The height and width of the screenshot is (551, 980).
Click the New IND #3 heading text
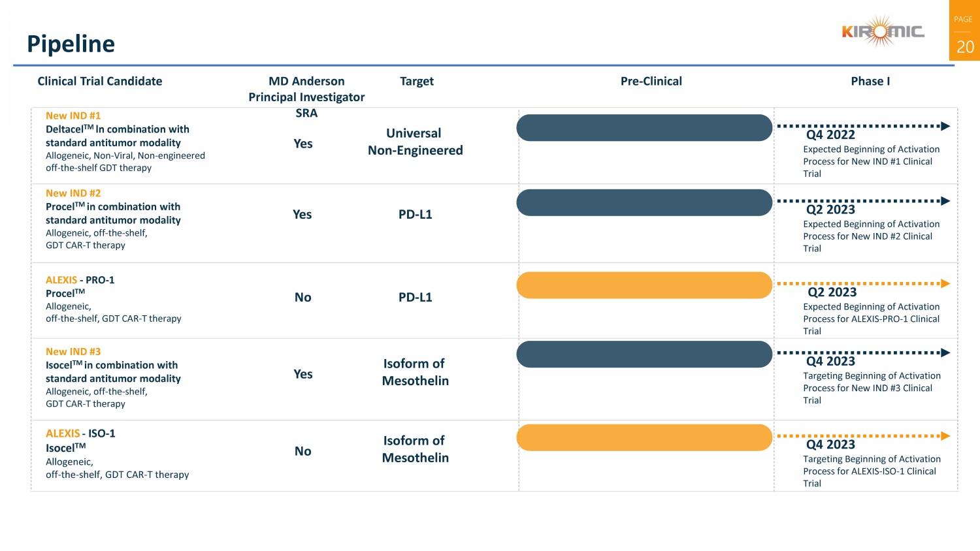[x=73, y=351]
